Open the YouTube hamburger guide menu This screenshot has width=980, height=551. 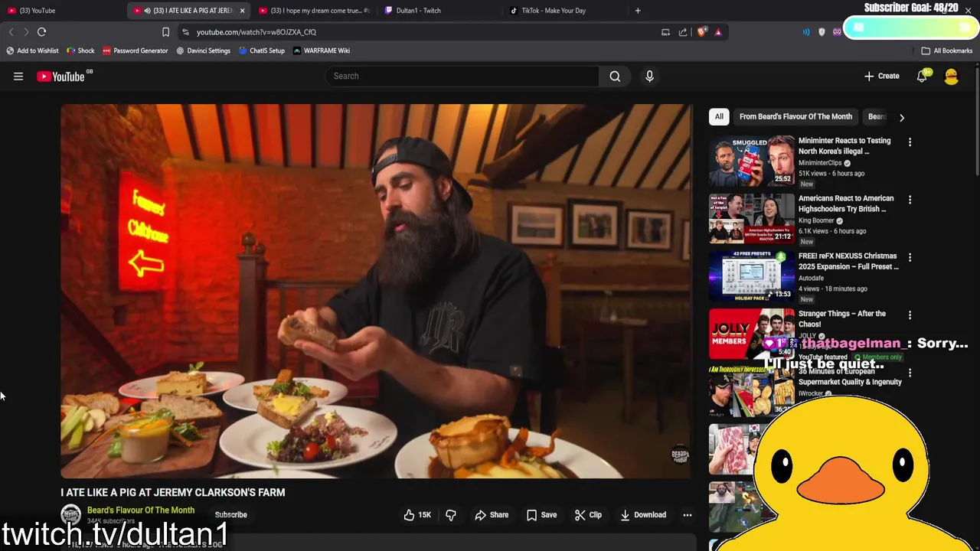[18, 76]
